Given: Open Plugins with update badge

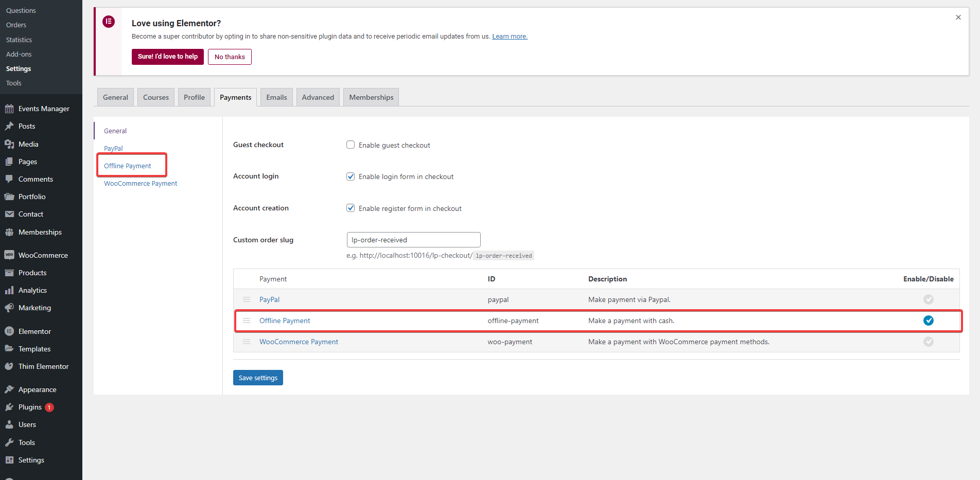Looking at the screenshot, I should (29, 407).
